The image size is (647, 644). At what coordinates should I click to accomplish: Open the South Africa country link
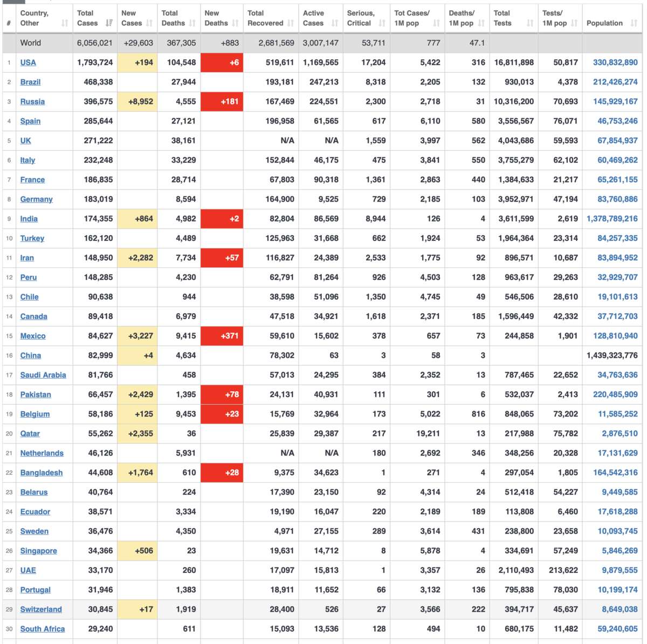click(x=43, y=629)
